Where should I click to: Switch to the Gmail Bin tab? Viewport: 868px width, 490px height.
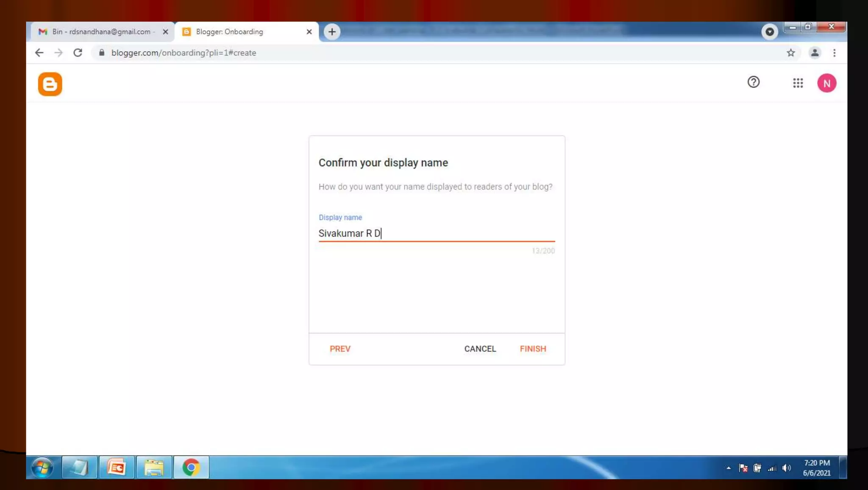pos(101,32)
